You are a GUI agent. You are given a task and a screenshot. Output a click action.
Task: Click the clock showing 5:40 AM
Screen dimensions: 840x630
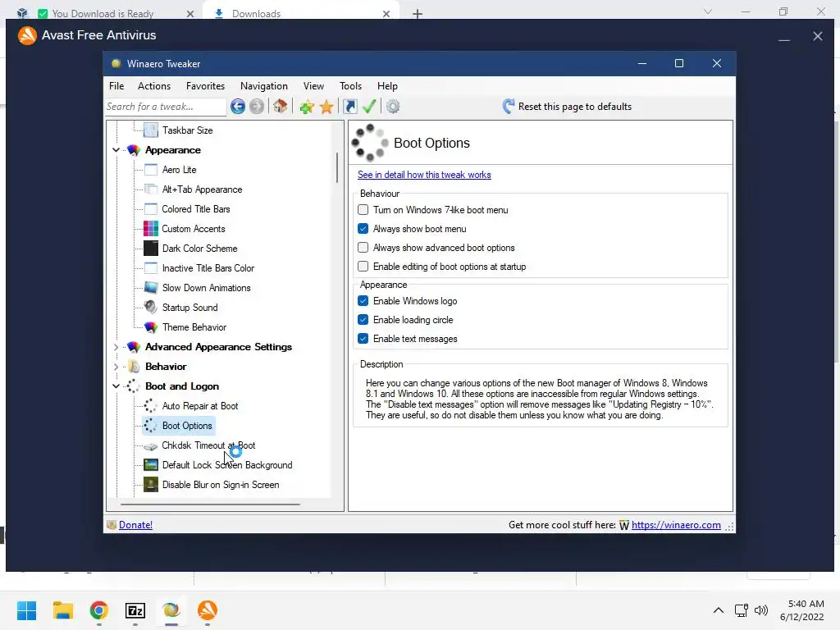pyautogui.click(x=806, y=604)
